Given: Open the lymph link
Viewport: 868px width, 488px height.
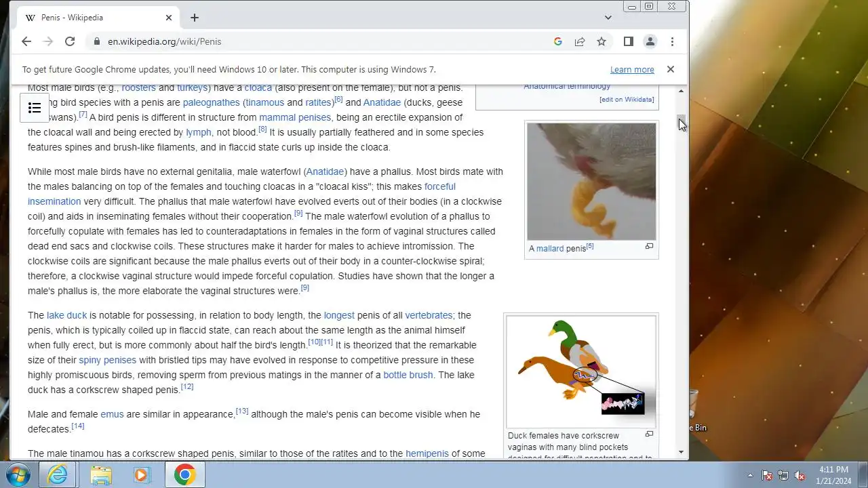Looking at the screenshot, I should click(199, 132).
